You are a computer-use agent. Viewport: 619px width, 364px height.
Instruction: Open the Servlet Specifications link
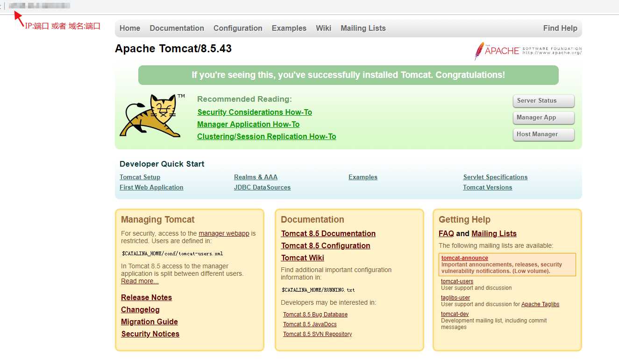coord(495,177)
